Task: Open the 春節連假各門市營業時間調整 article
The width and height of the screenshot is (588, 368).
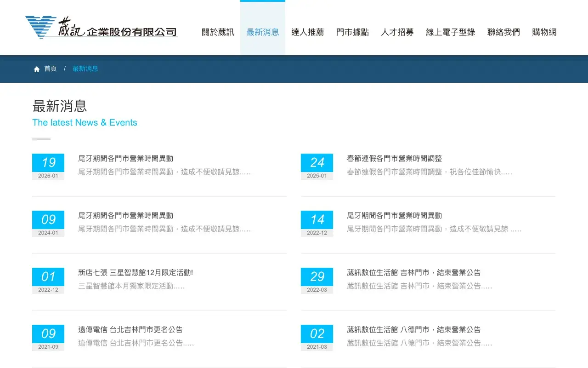Action: pos(395,159)
